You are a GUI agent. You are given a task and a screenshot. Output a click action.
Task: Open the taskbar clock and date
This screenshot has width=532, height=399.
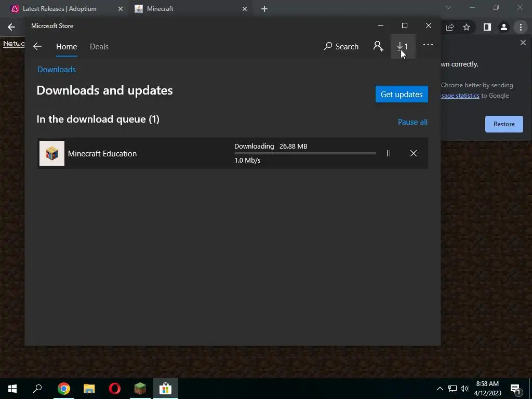point(487,389)
